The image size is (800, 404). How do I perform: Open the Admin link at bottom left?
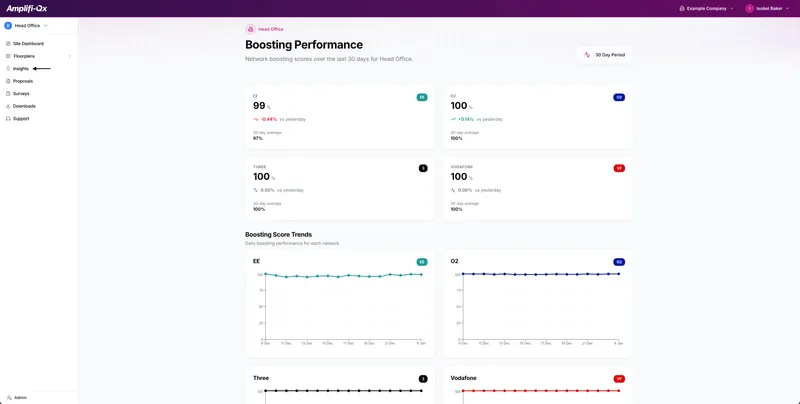(x=20, y=397)
